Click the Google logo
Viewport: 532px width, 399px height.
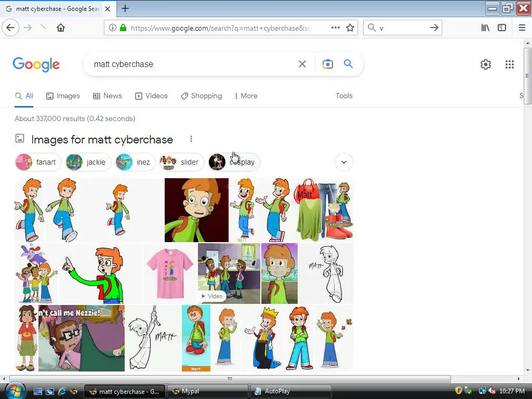tap(36, 64)
